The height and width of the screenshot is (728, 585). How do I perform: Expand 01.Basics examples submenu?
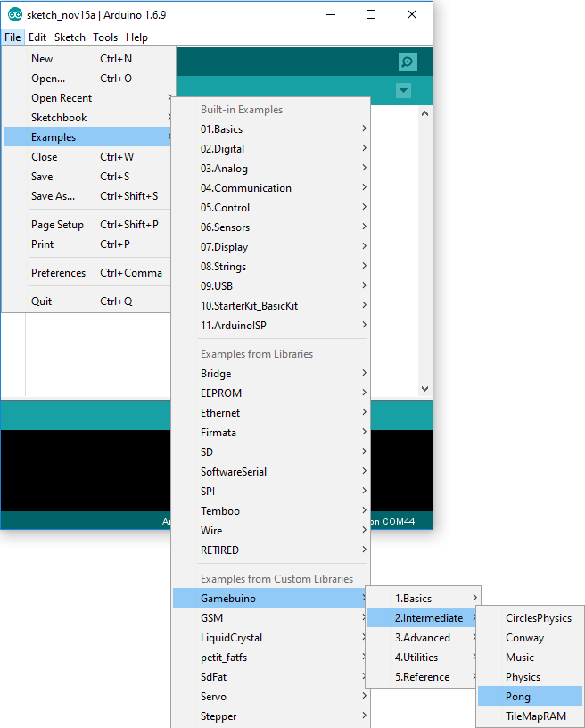click(x=271, y=129)
